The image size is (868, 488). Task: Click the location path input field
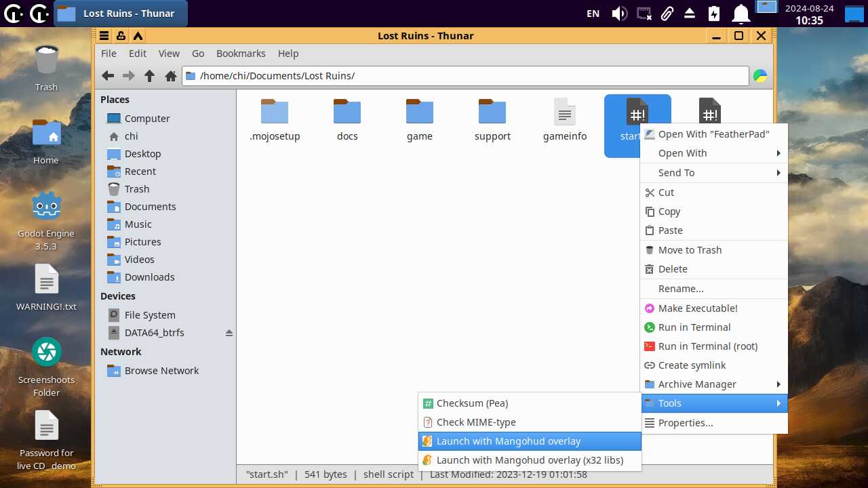[465, 76]
